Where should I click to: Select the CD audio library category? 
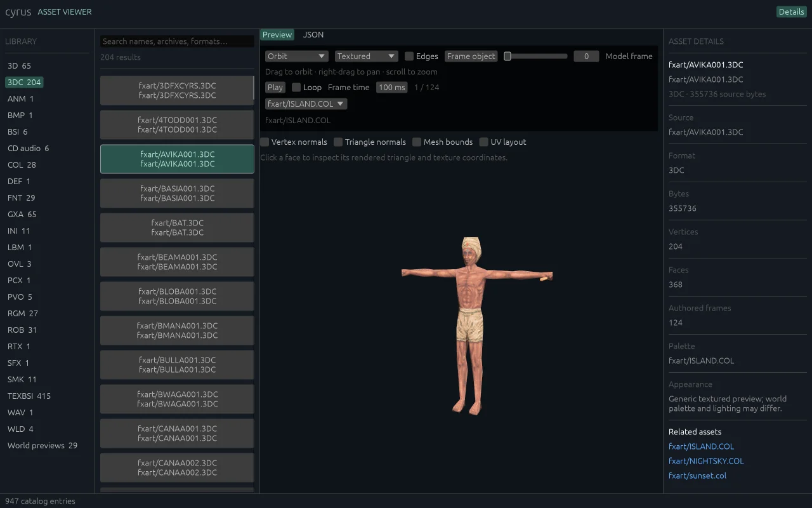[x=28, y=148]
